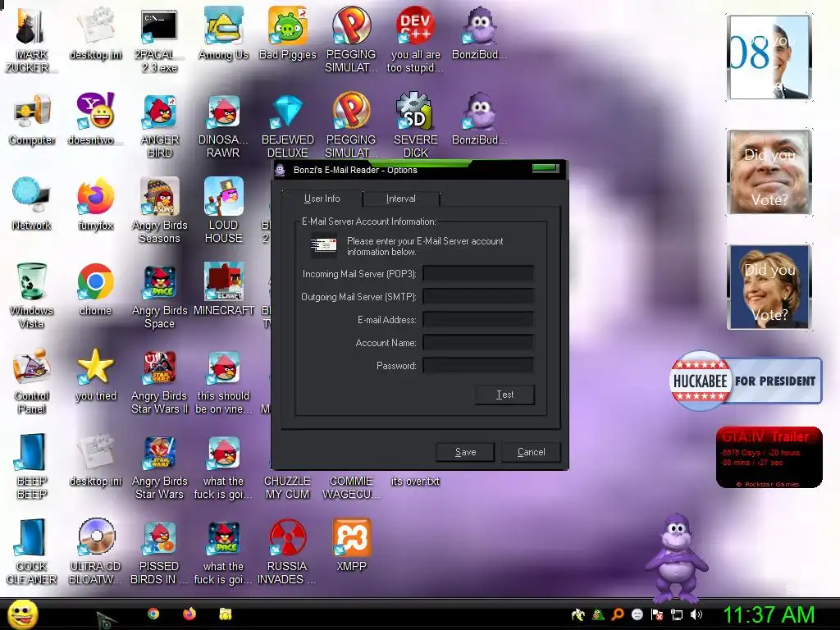The image size is (840, 630).
Task: Click the magnifier tray icon
Action: click(617, 614)
